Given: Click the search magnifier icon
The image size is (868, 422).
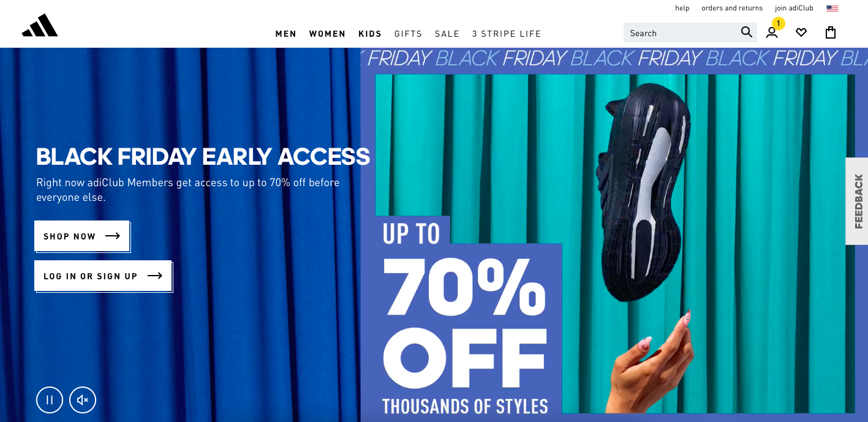Looking at the screenshot, I should tap(746, 32).
